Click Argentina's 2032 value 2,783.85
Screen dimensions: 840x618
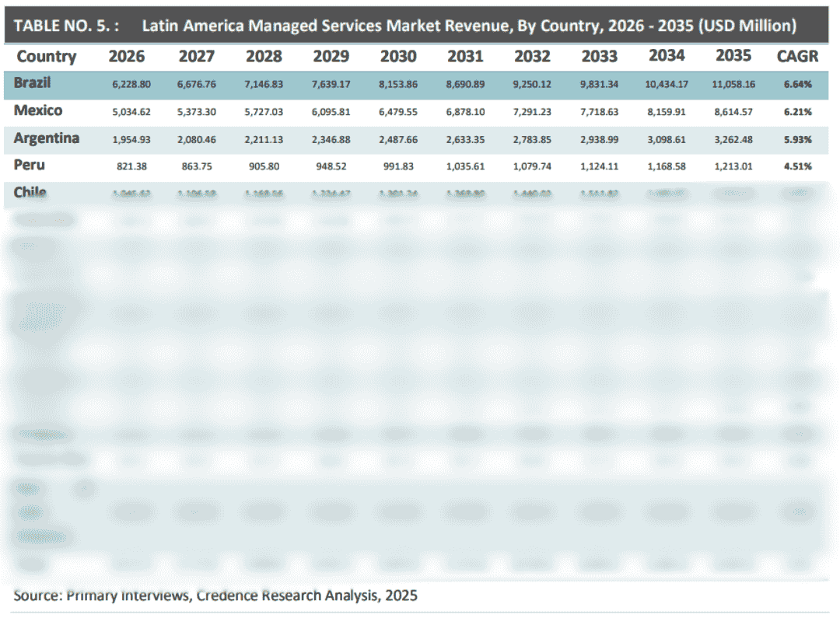(x=532, y=139)
